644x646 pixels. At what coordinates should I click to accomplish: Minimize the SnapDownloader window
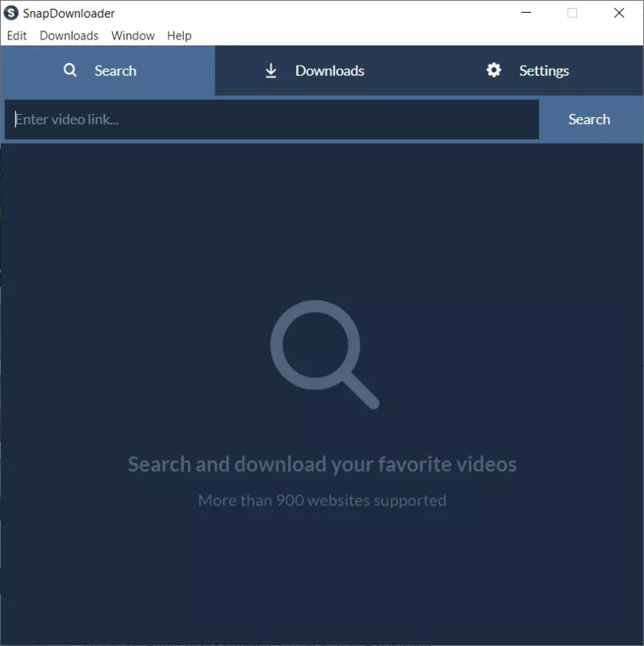tap(526, 13)
